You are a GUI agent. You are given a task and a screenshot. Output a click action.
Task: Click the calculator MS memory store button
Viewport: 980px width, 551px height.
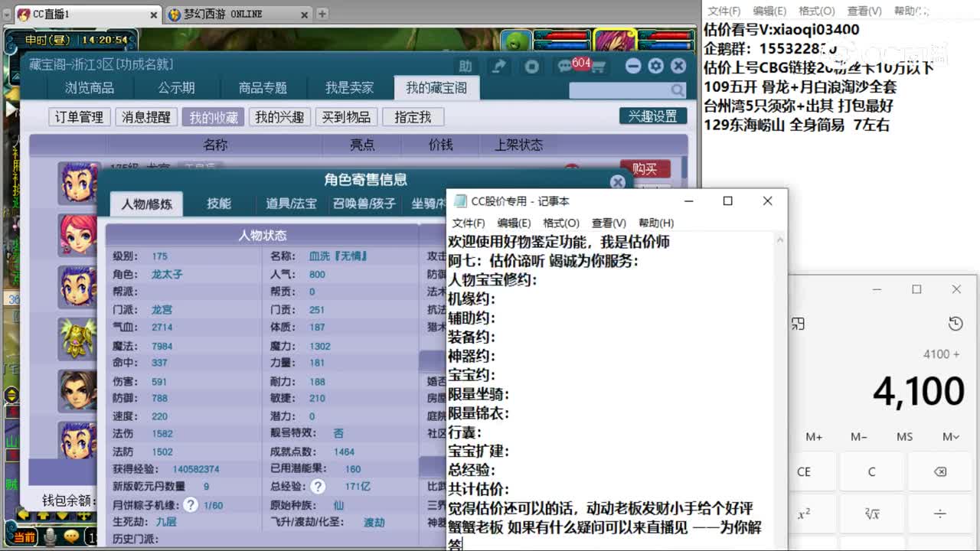(x=905, y=436)
